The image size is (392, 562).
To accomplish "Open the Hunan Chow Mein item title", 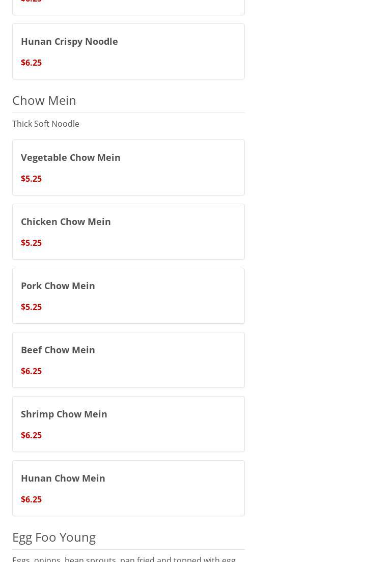I will tap(63, 478).
